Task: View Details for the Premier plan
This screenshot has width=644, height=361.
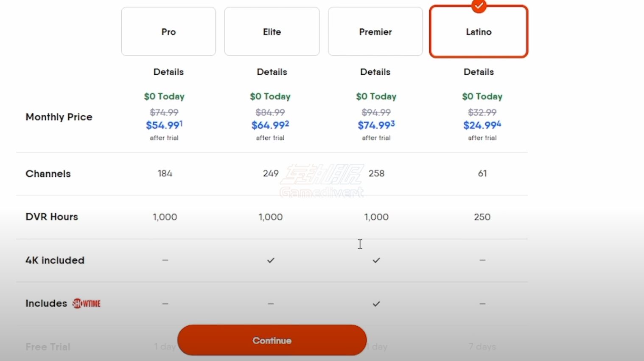Action: pos(375,72)
